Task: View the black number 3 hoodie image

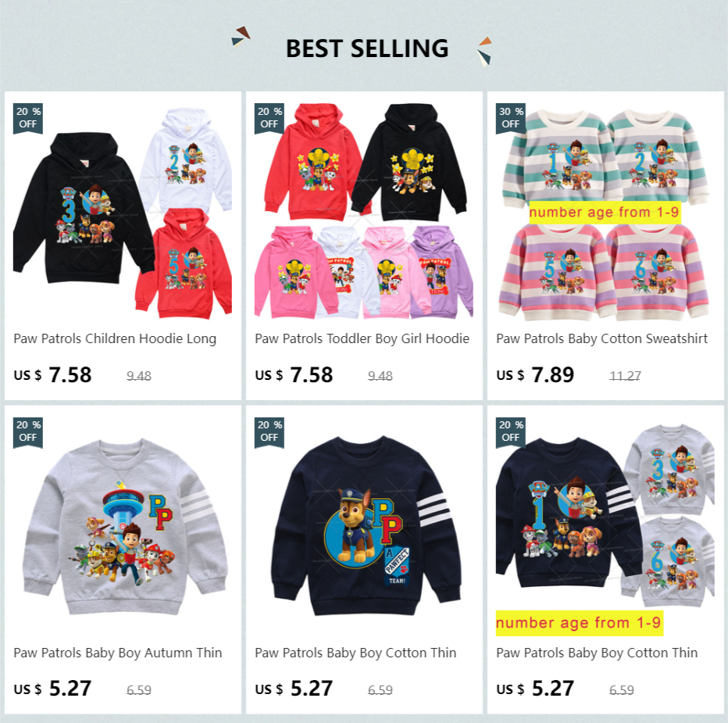Action: [123, 211]
